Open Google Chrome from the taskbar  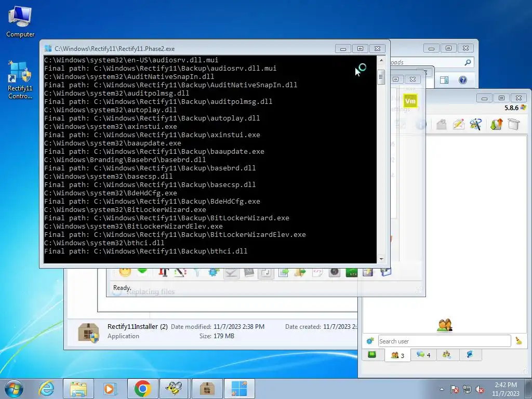pos(142,389)
